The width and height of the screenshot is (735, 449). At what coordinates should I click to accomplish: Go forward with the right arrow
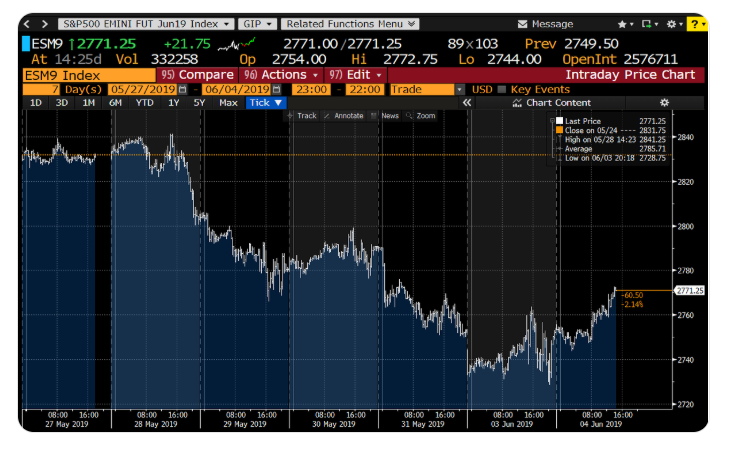(45, 24)
